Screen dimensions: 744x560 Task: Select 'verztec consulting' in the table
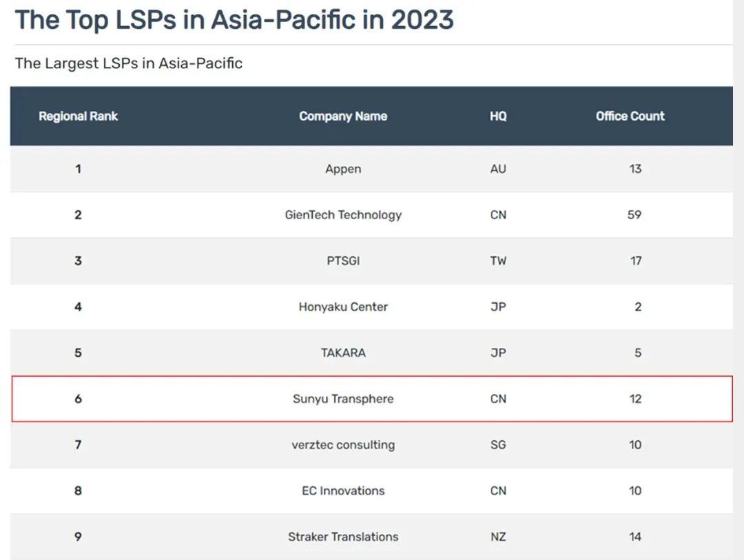click(343, 445)
